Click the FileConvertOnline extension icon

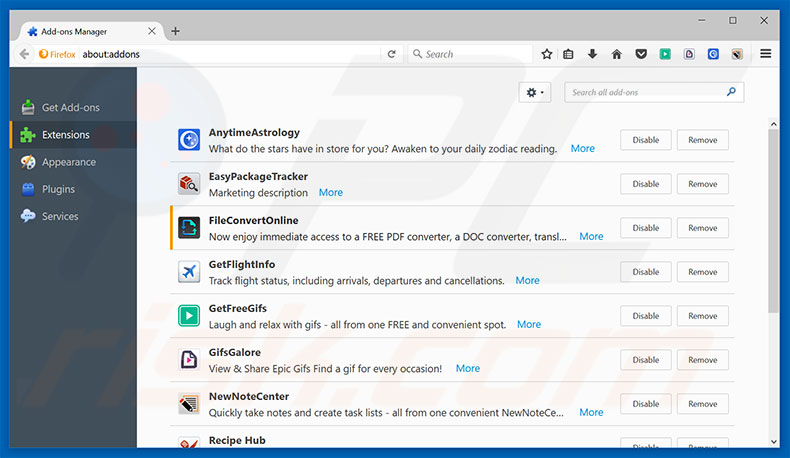tap(189, 228)
